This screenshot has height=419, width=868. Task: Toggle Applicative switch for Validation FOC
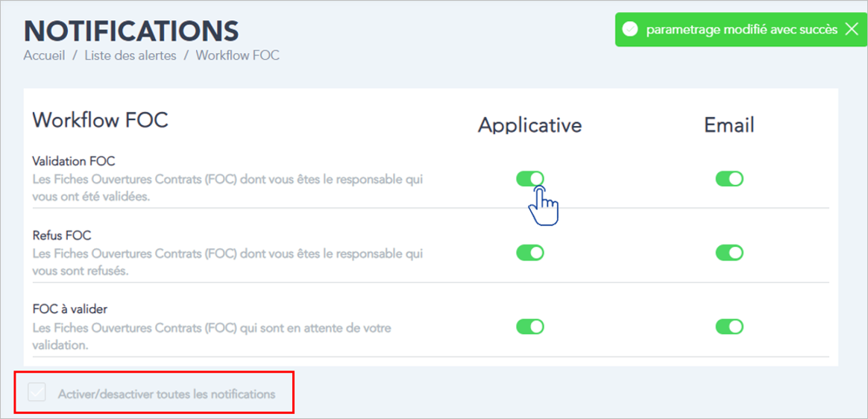(x=530, y=179)
